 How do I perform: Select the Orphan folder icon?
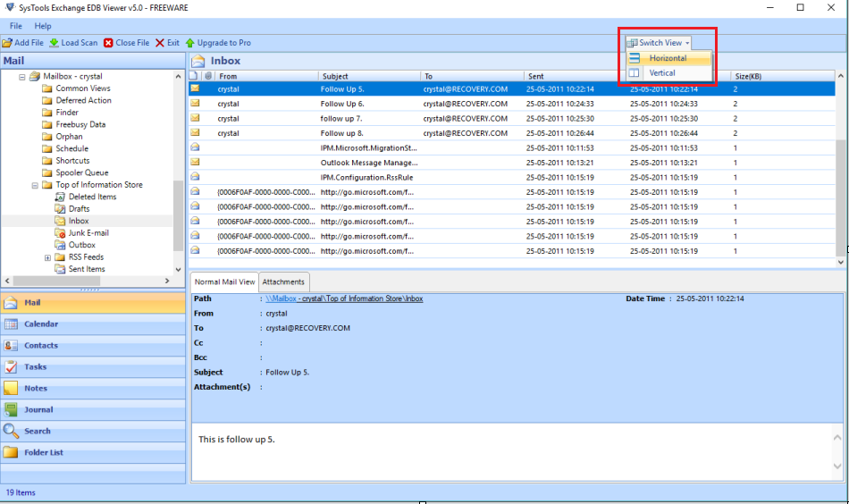[47, 137]
